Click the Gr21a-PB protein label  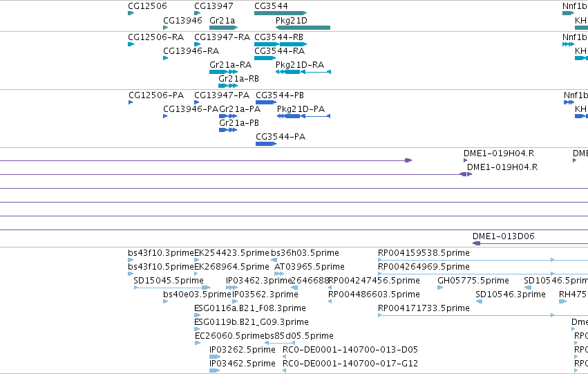(x=239, y=123)
